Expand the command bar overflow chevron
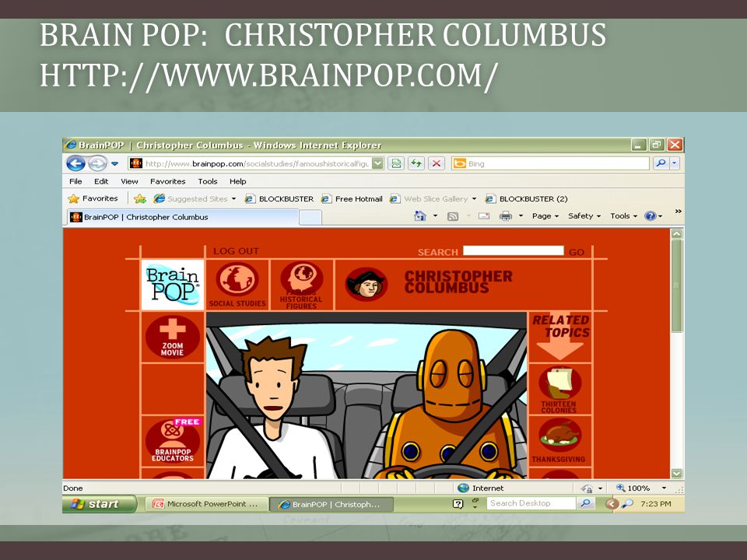The image size is (747, 560). [x=679, y=212]
